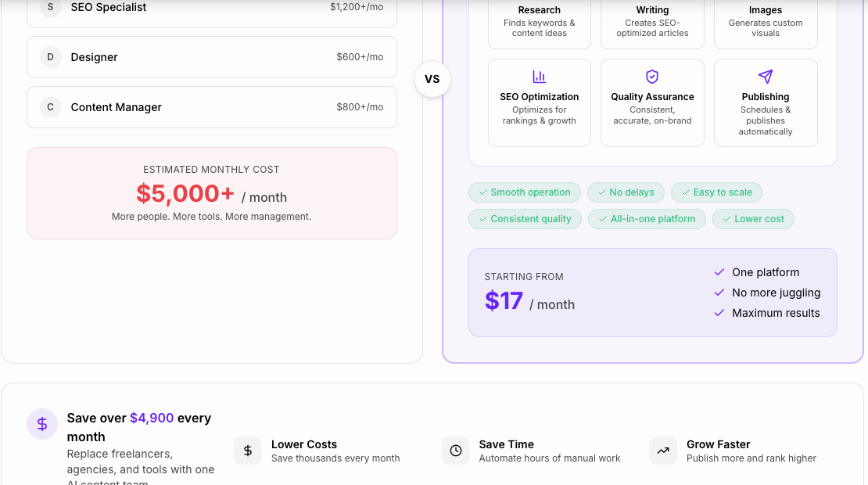Viewport: 868px width, 485px height.
Task: Click the Save Time clock icon
Action: click(456, 451)
